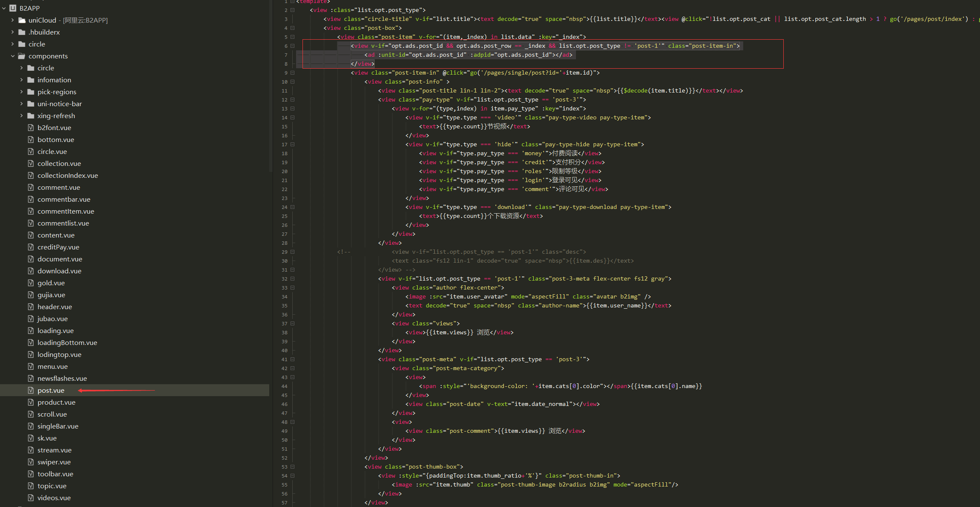Click line number 32 in the gutter
The width and height of the screenshot is (980, 507).
[x=284, y=278]
